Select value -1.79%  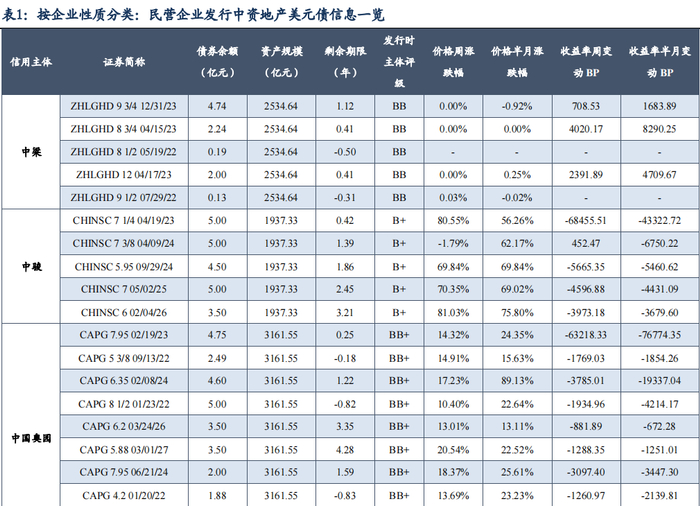[453, 243]
